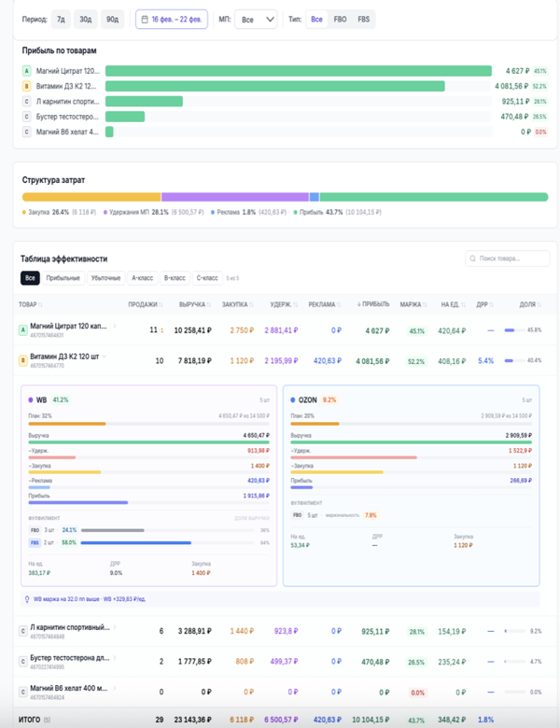Screen dimensions: 560x728
Task: Click the A-class badge for Магний Цитрат row
Action: [x=22, y=329]
